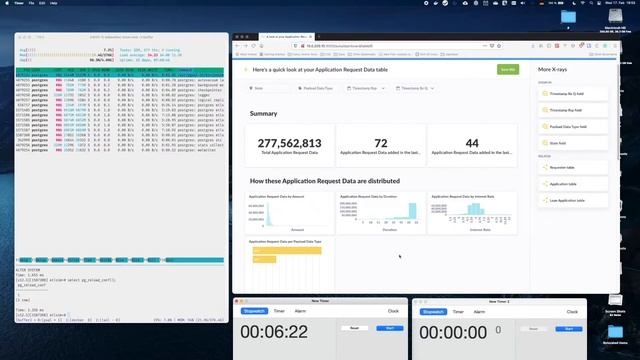This screenshot has width=640, height=360.
Task: Click the browser forward arrow
Action: (246, 46)
